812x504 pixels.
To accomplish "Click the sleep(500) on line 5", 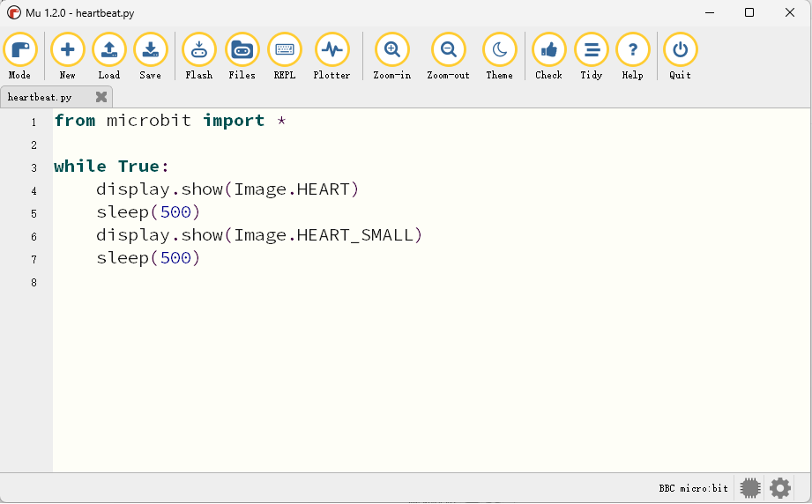I will 148,212.
